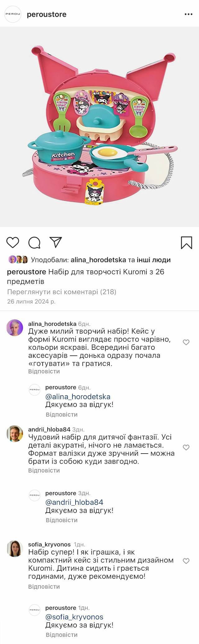Screen dimensions: 199x644
Task: Like sofia_kryvonos's comment heart
Action: tap(186, 561)
